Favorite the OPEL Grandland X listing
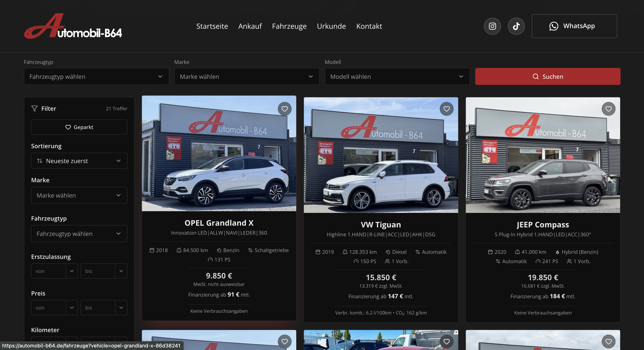The width and height of the screenshot is (644, 350). coord(284,109)
